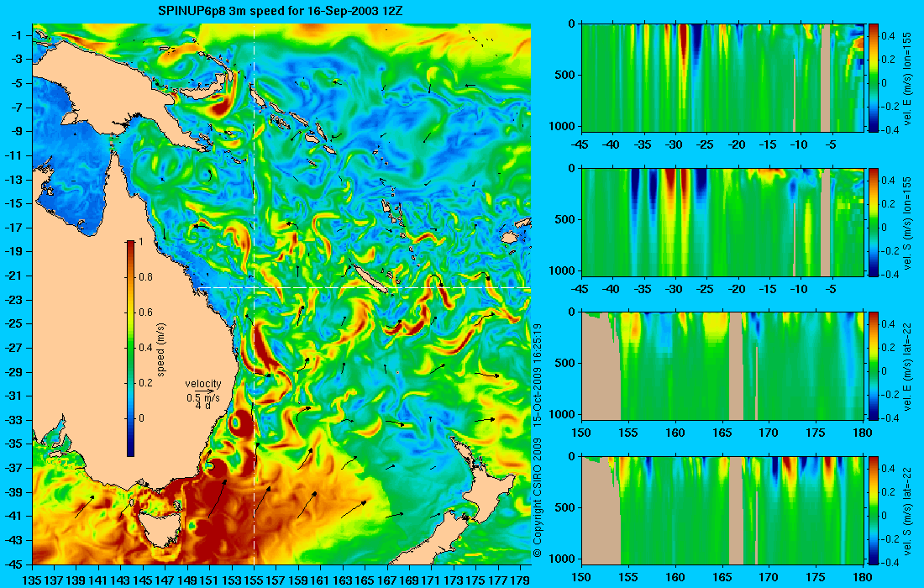Click '-20' on the vel. S lon=155 panel axis
Screen dimensions: 924x588
pos(736,289)
